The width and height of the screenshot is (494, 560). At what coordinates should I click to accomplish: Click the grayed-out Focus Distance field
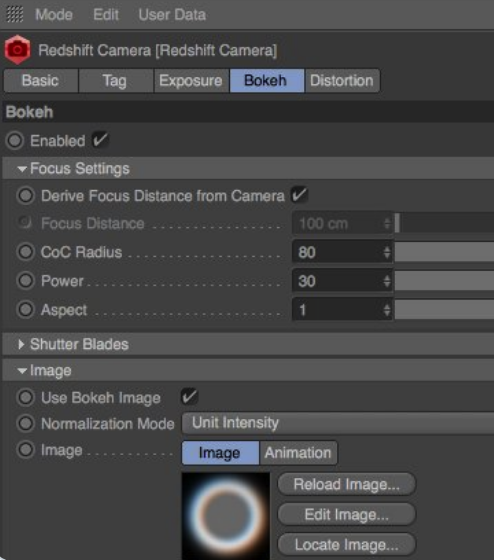pos(342,224)
